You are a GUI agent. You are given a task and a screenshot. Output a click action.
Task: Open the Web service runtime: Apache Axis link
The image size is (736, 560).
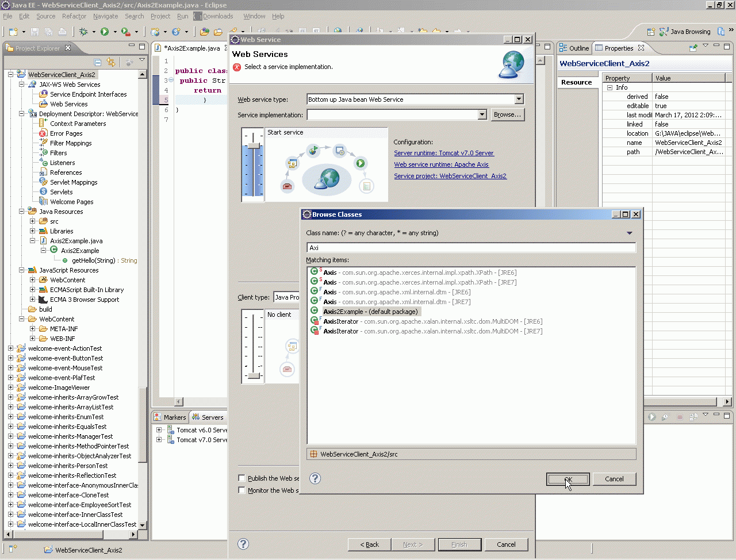(x=442, y=164)
